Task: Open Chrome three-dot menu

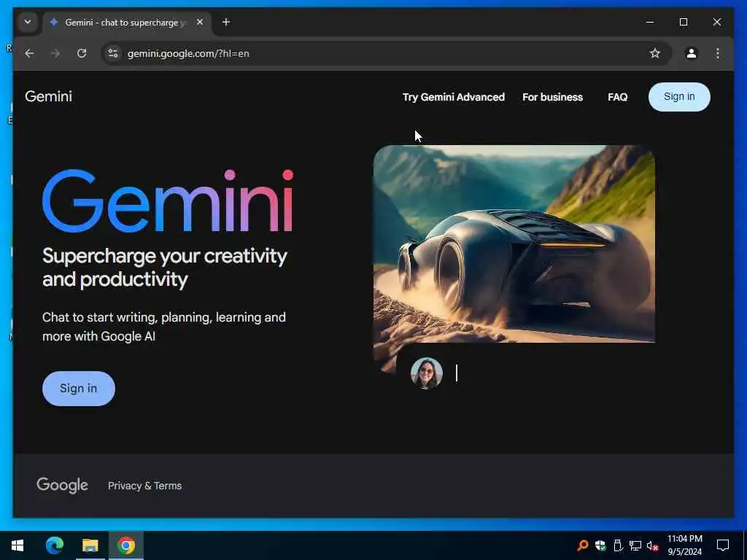Action: coord(718,53)
